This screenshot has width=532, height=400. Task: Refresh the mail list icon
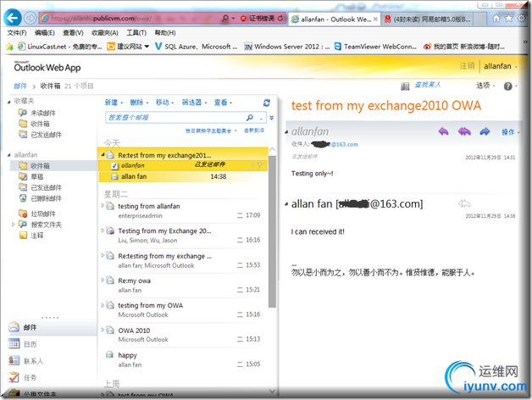tap(267, 103)
